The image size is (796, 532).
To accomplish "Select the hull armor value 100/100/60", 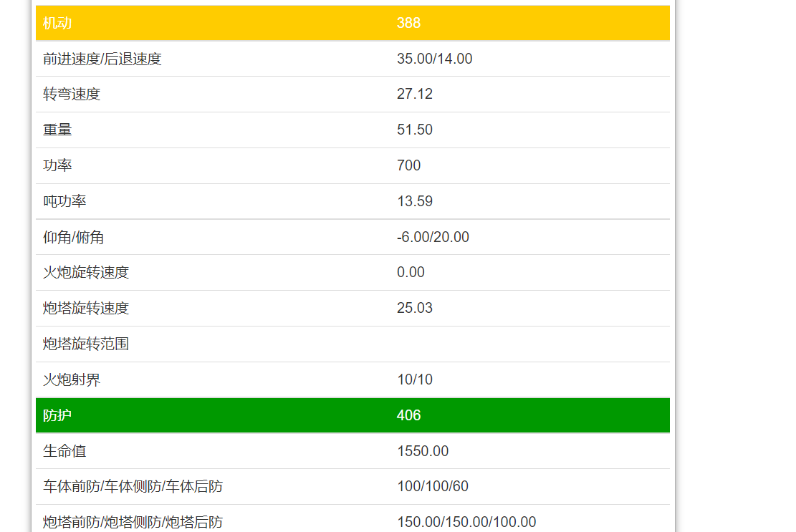I will click(433, 486).
